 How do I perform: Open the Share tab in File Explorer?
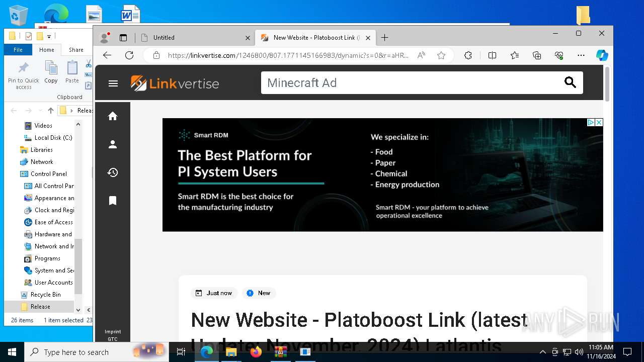click(76, 50)
